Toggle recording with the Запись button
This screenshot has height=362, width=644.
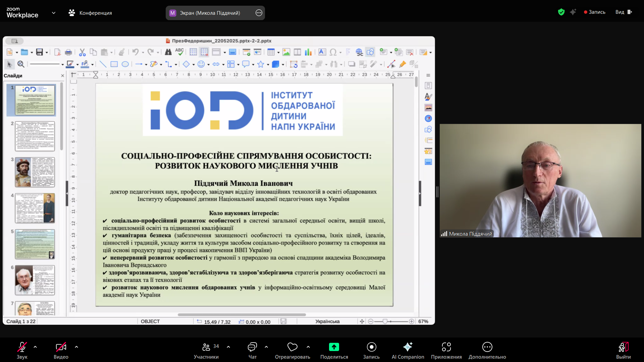tap(371, 347)
